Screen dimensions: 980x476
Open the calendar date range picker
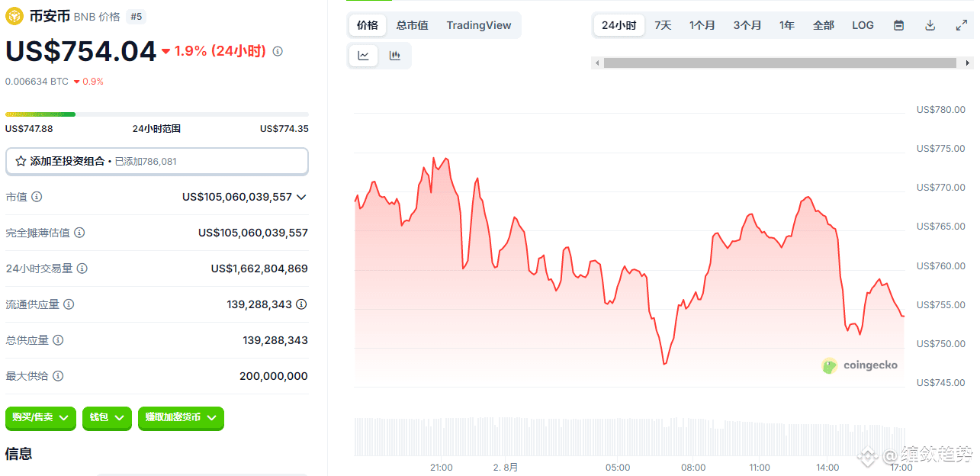click(x=899, y=25)
